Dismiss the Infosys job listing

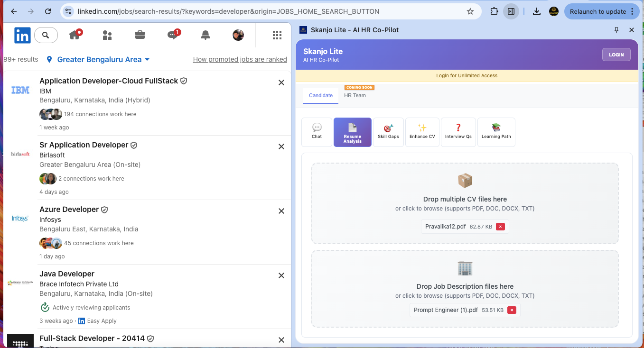[x=281, y=211]
